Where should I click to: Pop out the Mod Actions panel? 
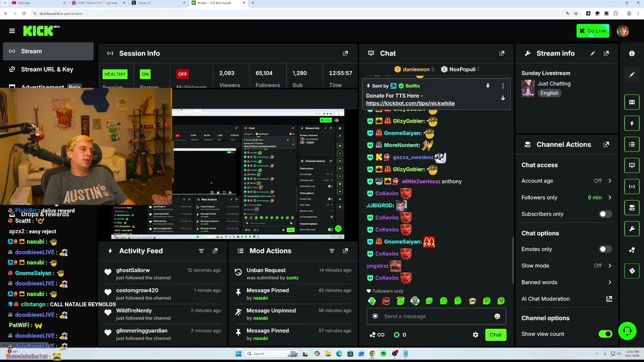pyautogui.click(x=345, y=251)
